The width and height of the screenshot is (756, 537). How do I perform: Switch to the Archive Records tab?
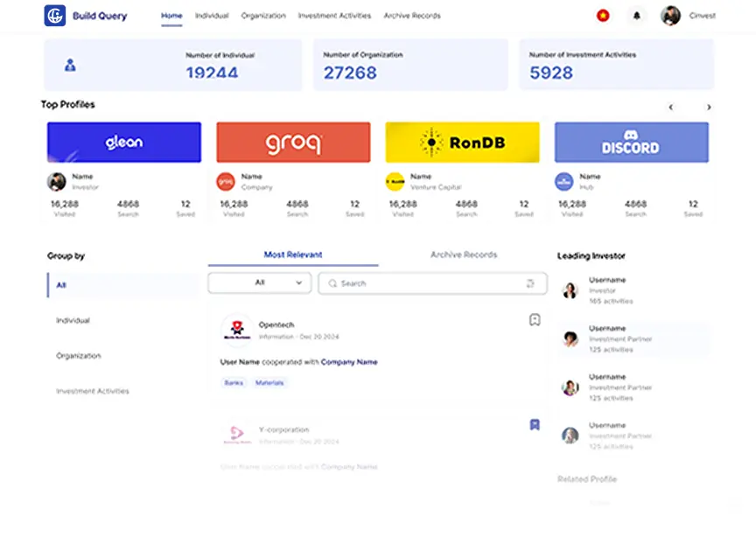click(463, 255)
